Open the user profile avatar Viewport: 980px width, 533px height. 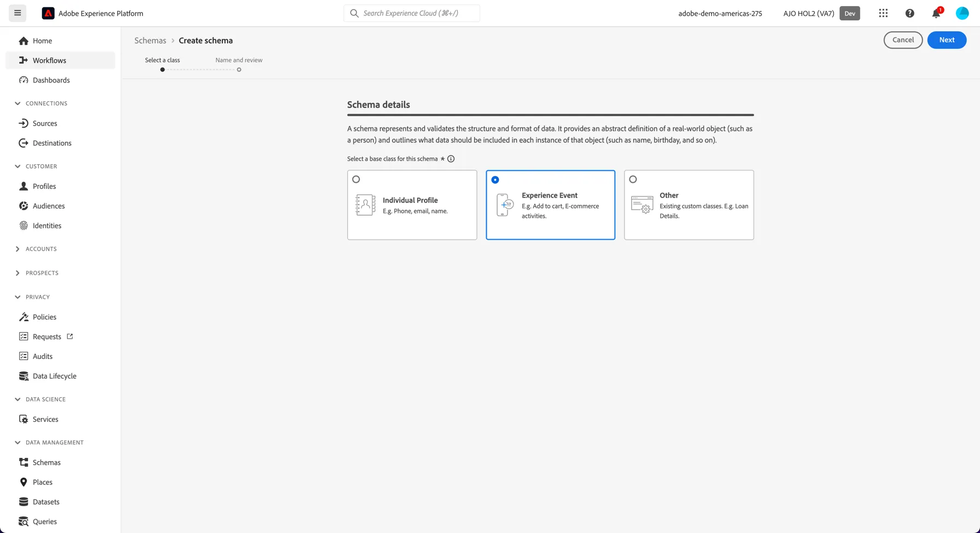[962, 13]
